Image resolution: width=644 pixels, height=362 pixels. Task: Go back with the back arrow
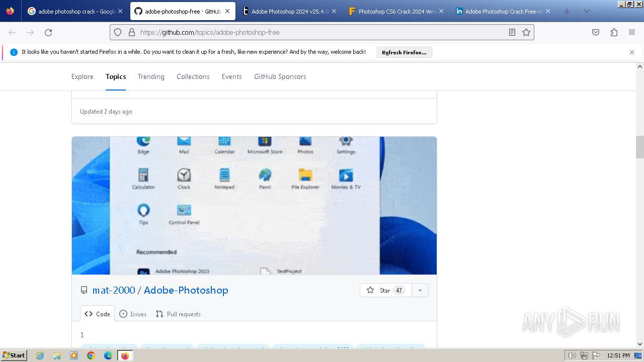12,32
